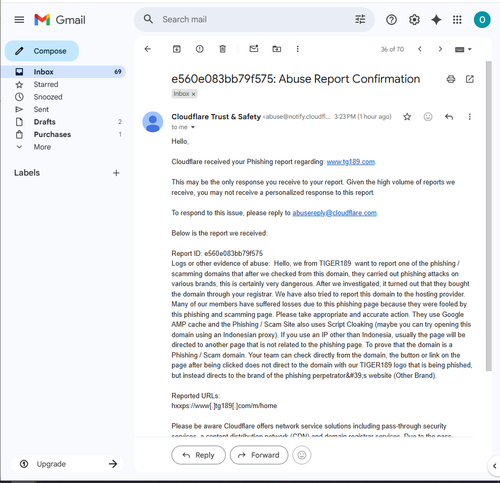Open message more options menu
Screen dimensions: 500x483
[470, 117]
